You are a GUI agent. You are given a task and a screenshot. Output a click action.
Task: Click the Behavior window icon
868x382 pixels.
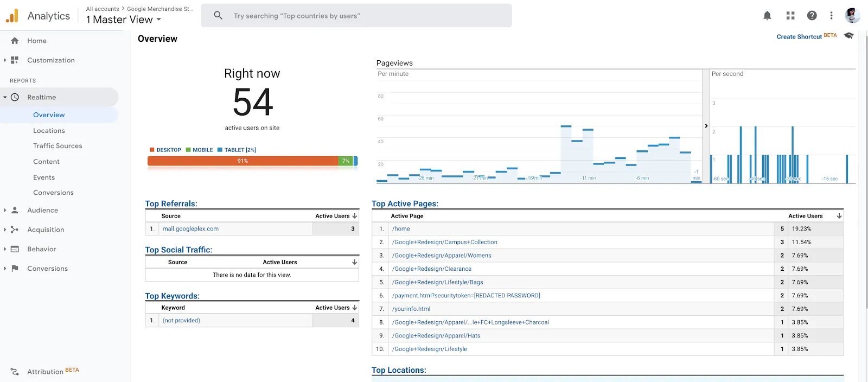15,249
